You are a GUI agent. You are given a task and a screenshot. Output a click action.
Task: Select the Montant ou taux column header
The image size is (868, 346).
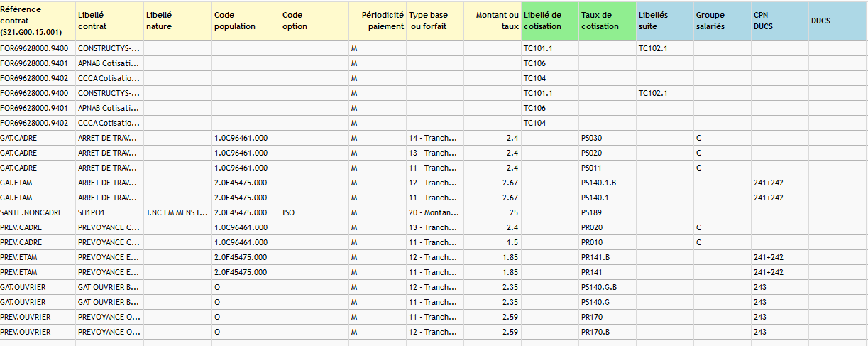click(493, 21)
